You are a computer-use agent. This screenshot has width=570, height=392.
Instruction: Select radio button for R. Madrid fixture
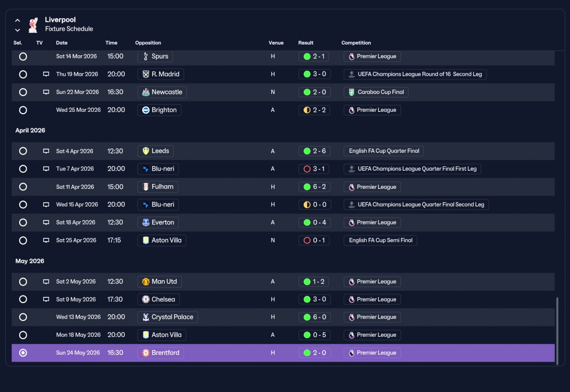pos(23,74)
